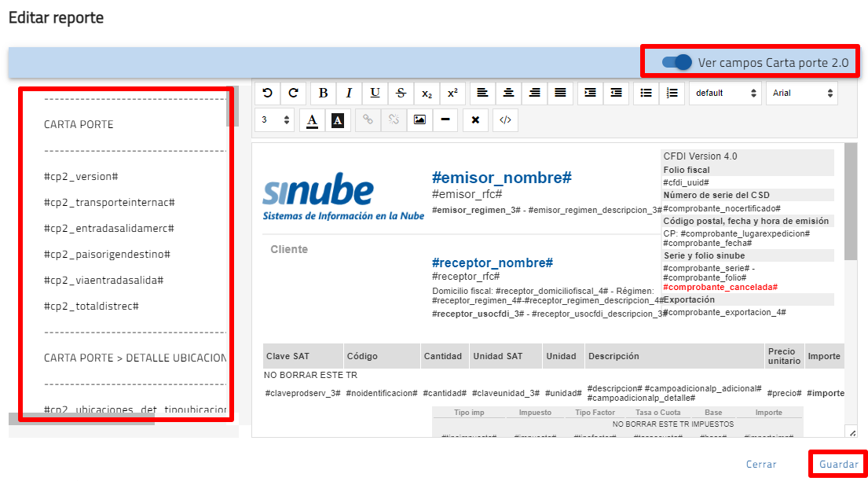Insert an unordered bullet list
The width and height of the screenshot is (868, 481).
point(646,93)
